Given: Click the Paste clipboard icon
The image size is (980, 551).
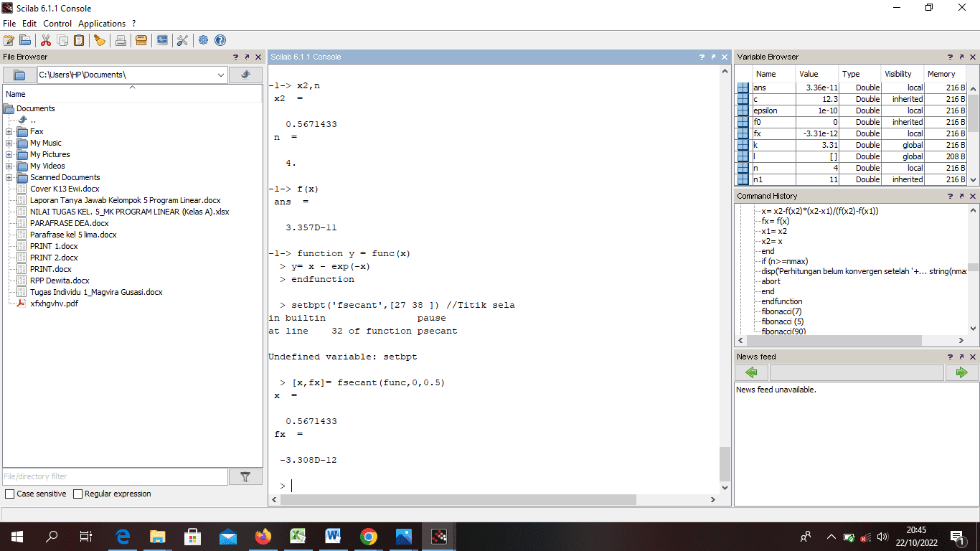Looking at the screenshot, I should coord(79,40).
